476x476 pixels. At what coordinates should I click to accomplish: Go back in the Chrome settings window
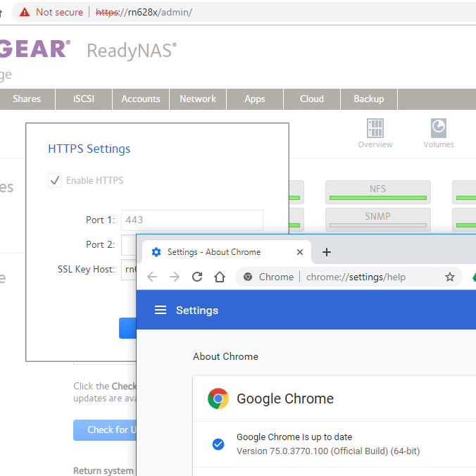pyautogui.click(x=152, y=277)
